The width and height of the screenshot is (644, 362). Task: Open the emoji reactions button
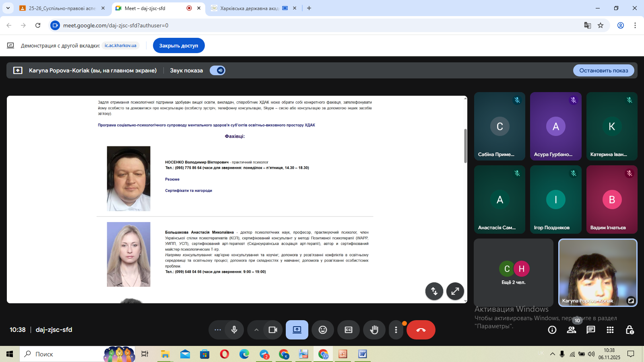pos(323,330)
